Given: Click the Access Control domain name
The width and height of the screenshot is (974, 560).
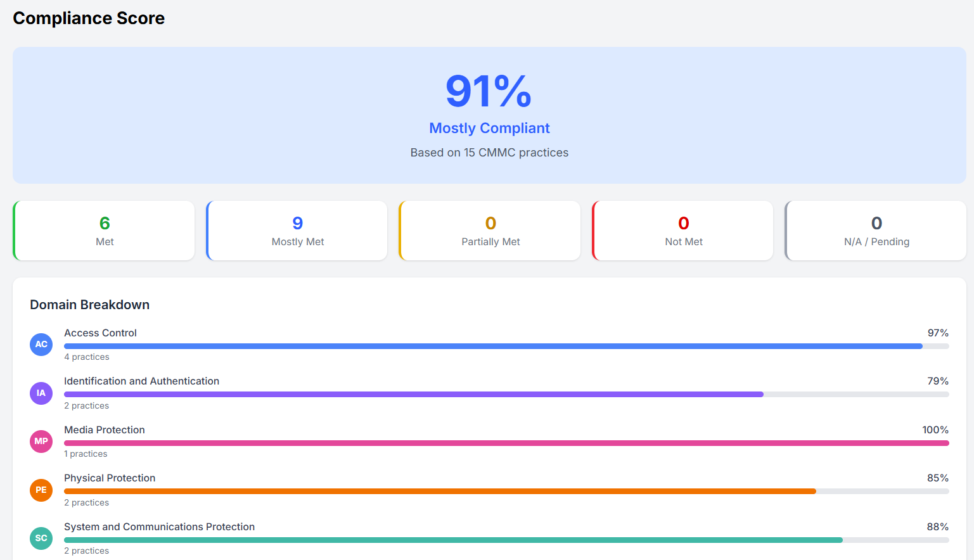Looking at the screenshot, I should 100,333.
